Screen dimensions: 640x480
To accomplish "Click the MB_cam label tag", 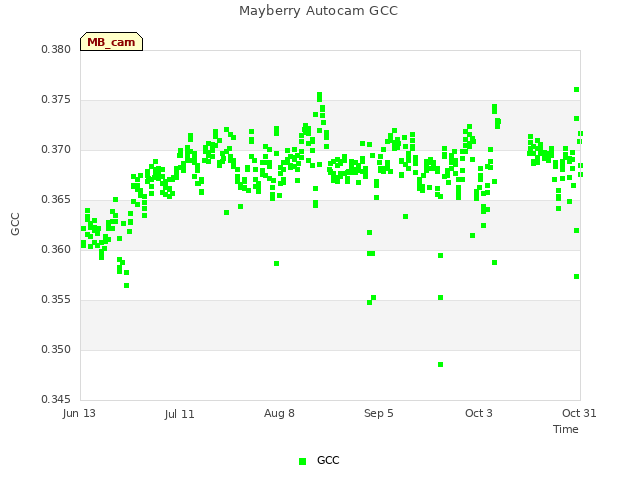I will coord(111,42).
